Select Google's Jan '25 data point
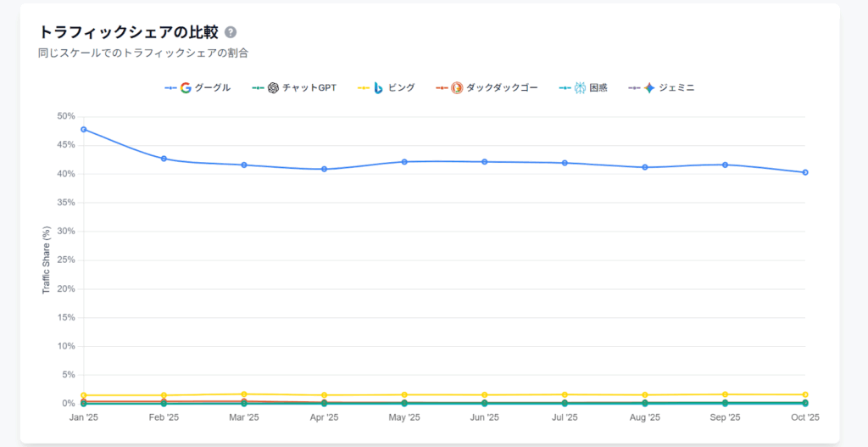The image size is (868, 447). (x=84, y=130)
